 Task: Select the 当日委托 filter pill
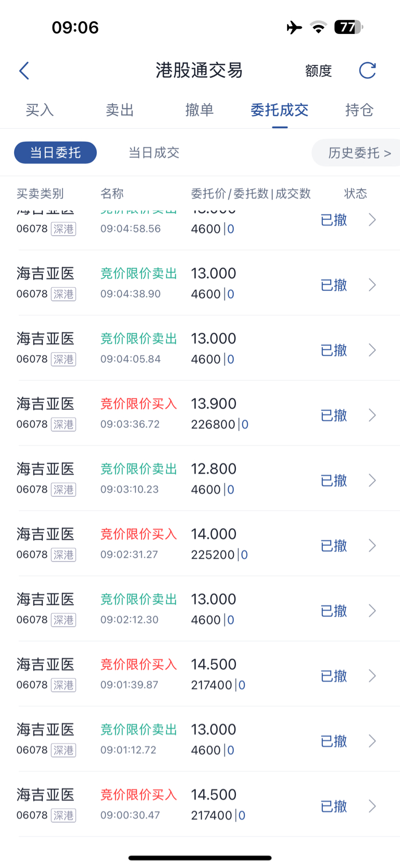click(55, 153)
